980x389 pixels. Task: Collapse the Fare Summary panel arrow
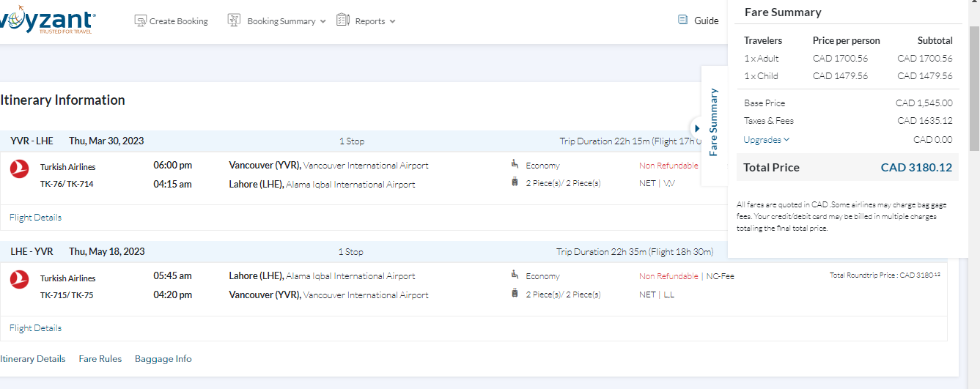point(697,128)
